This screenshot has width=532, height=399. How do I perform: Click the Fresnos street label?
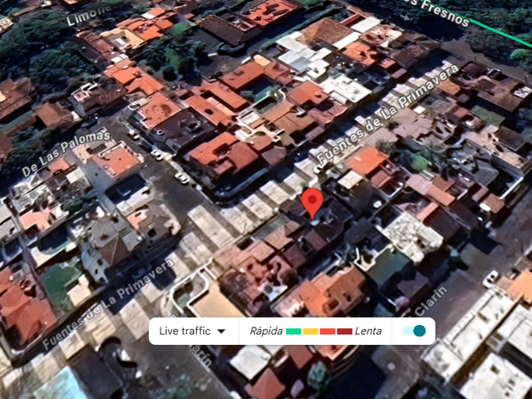pos(443,12)
